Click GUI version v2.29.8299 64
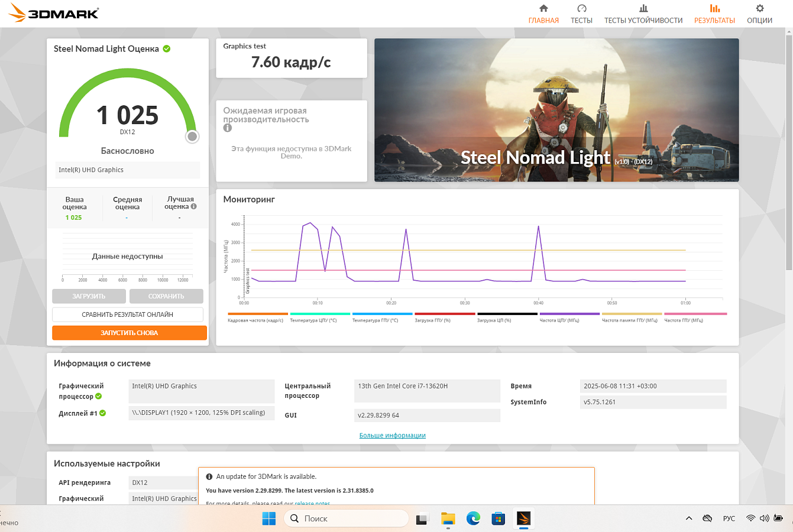 [x=428, y=416]
